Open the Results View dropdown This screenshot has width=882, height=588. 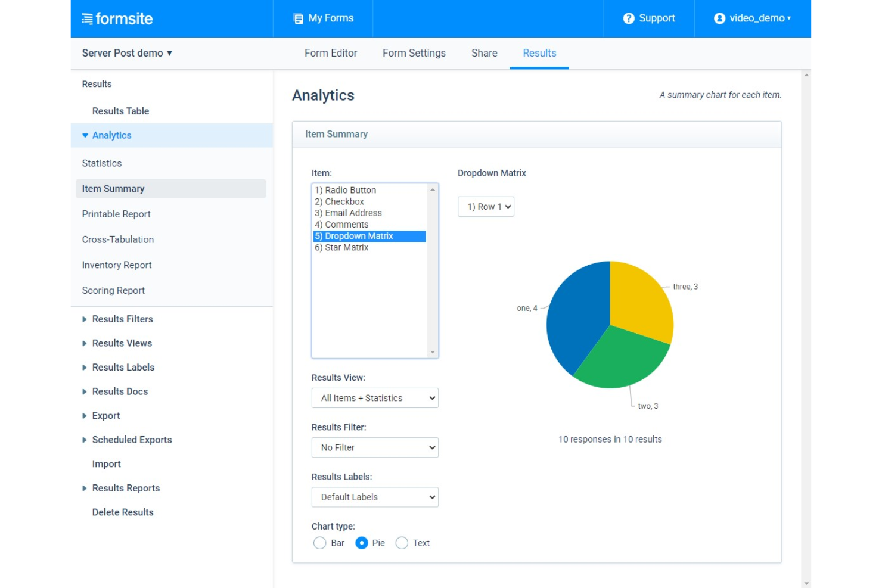tap(374, 398)
